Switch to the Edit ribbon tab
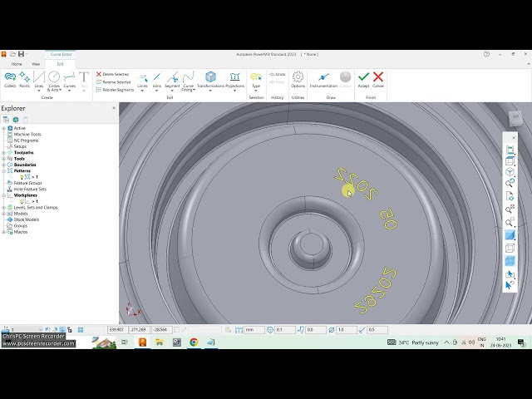 (x=60, y=64)
